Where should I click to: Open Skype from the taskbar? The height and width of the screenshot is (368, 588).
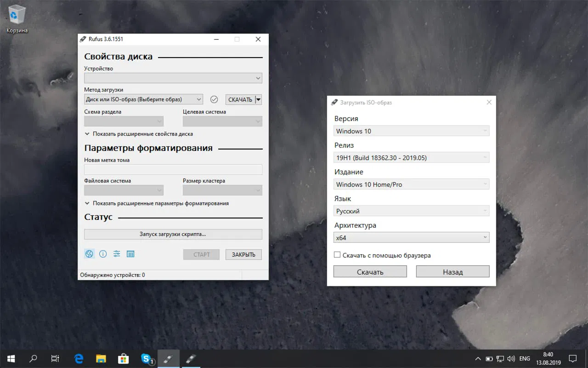click(x=146, y=358)
